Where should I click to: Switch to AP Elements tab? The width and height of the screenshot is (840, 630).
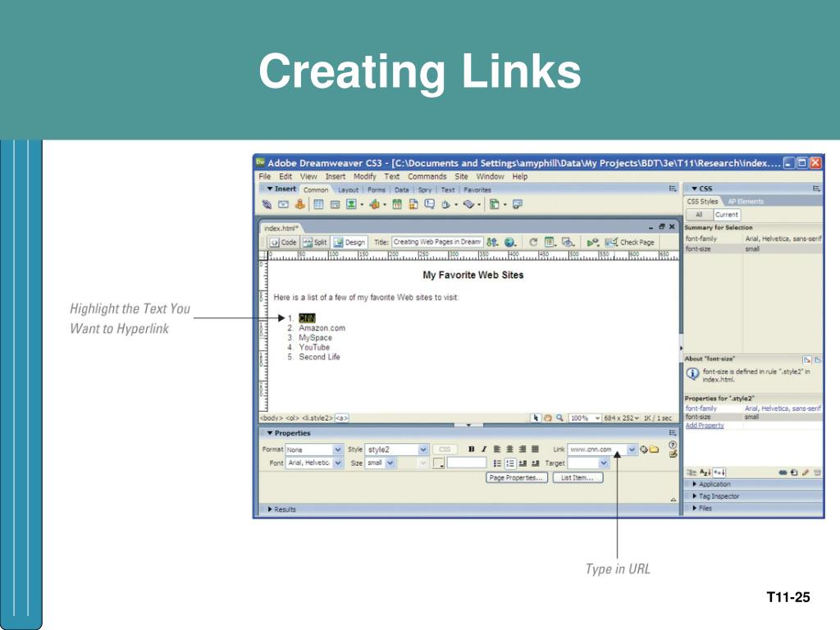[746, 202]
